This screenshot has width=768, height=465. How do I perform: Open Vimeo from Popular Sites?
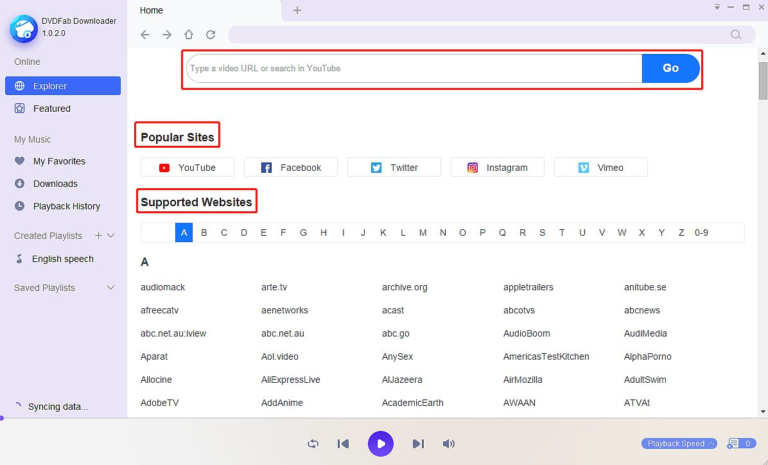coord(601,168)
